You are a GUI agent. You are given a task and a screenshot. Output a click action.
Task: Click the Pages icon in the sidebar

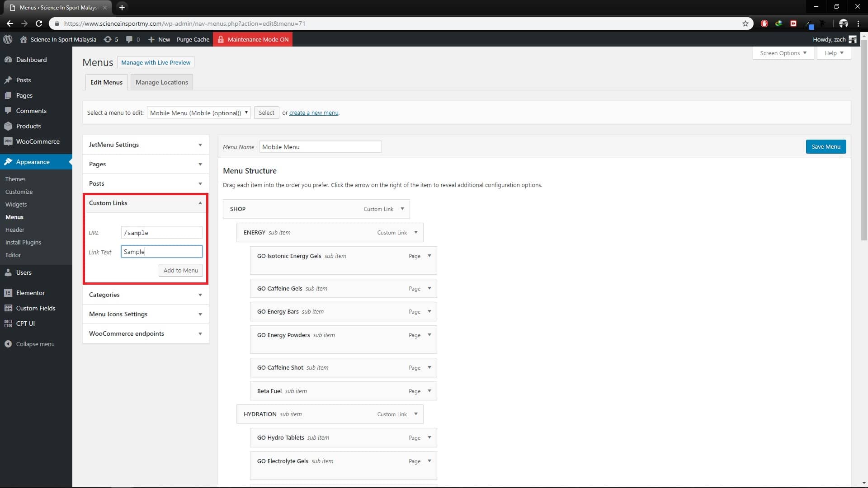pos(8,95)
